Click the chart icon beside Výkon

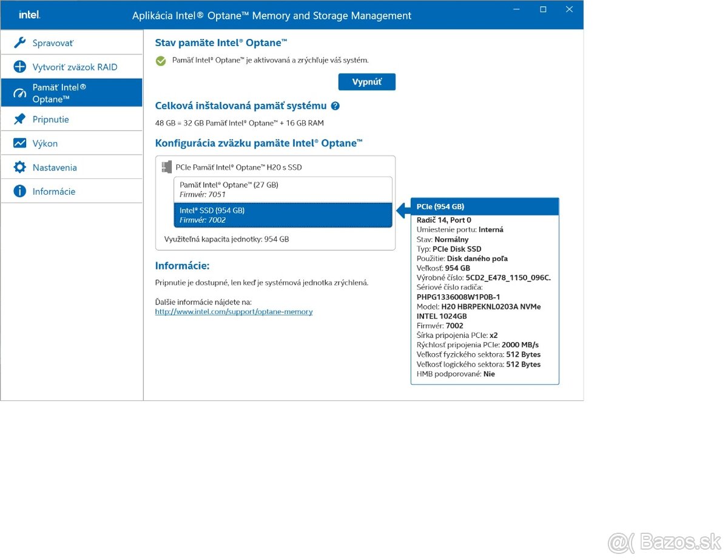19,143
